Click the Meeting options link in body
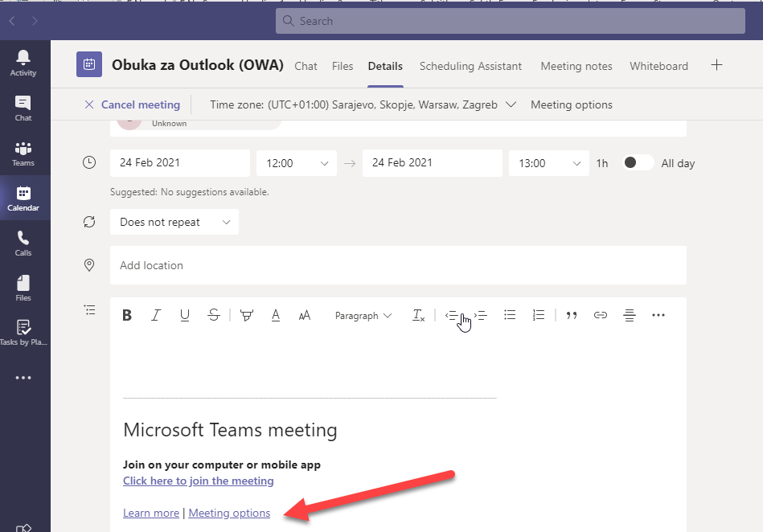Image resolution: width=763 pixels, height=532 pixels. pyautogui.click(x=229, y=513)
